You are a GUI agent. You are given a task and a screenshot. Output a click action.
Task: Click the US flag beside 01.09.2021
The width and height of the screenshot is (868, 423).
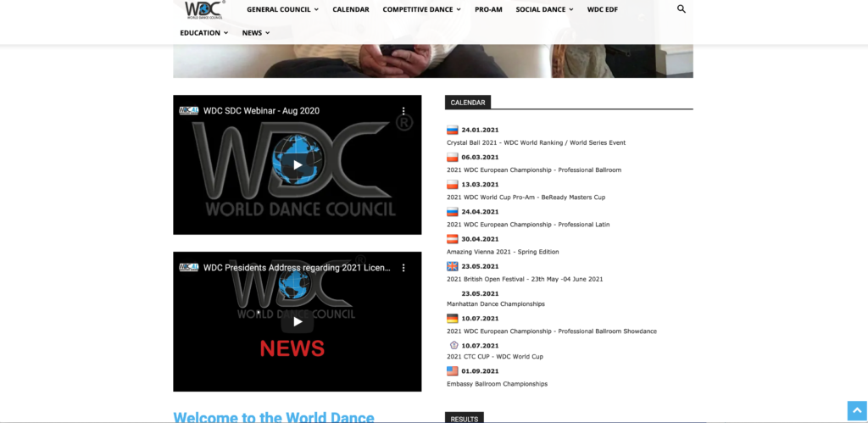coord(453,371)
